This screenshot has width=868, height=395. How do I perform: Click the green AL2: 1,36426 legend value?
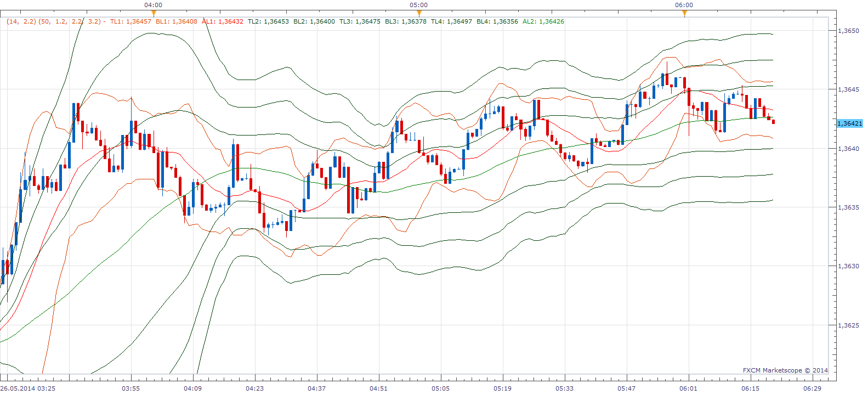tap(543, 22)
